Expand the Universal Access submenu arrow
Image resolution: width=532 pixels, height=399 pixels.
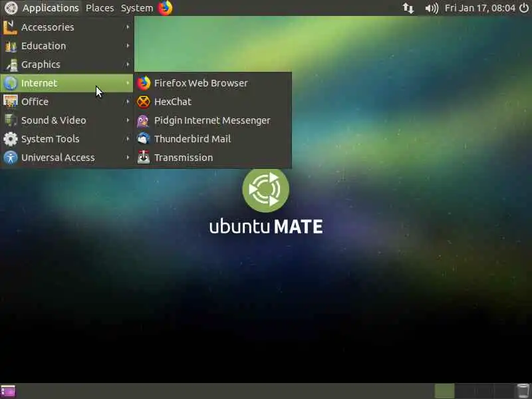pos(128,157)
